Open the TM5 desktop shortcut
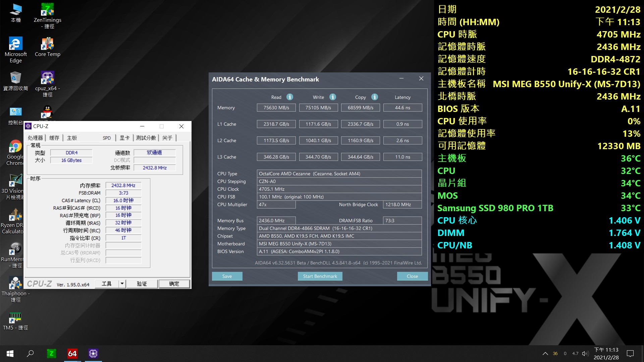644x362 pixels. click(15, 321)
